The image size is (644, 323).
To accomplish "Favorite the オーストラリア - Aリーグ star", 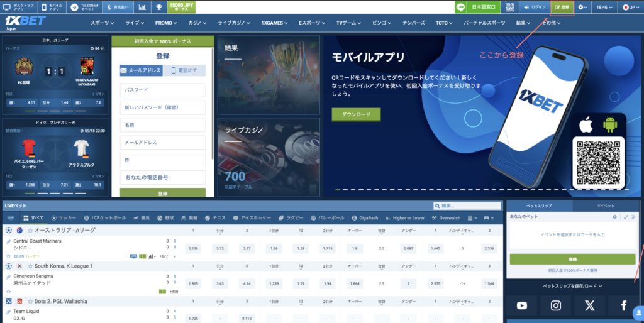I will (x=30, y=230).
